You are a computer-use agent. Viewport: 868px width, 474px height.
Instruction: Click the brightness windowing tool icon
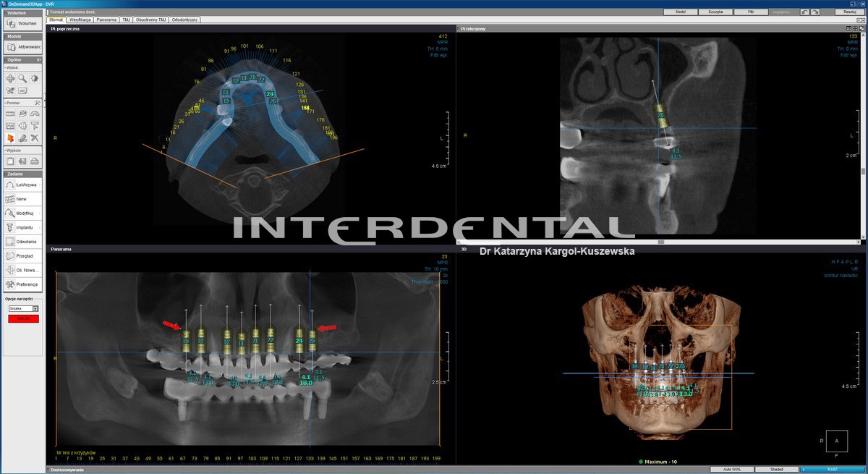point(34,78)
